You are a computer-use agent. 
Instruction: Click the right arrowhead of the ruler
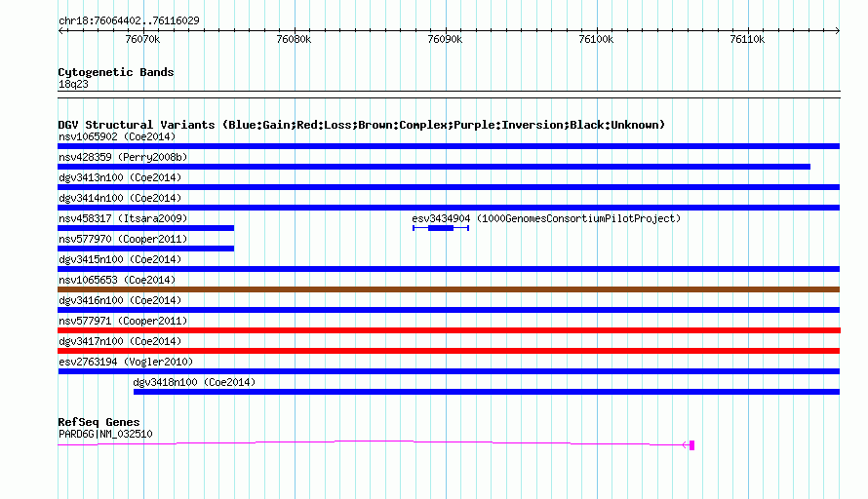click(838, 30)
